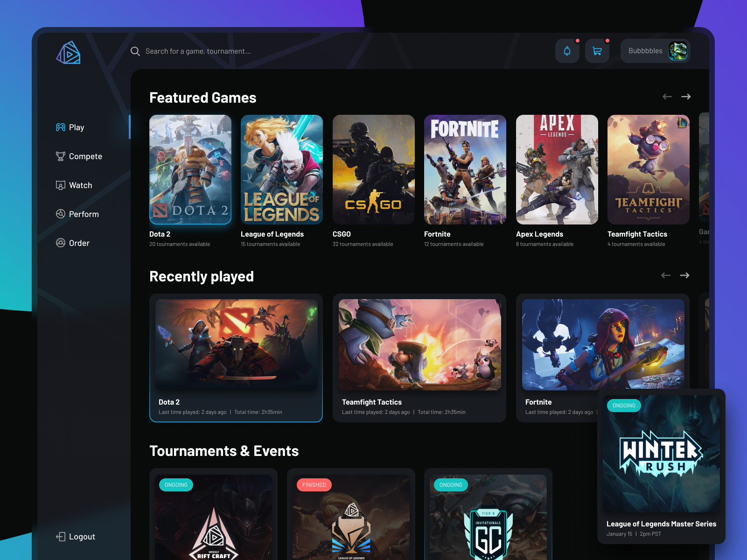Image resolution: width=747 pixels, height=560 pixels.
Task: Click '20 tournaments available' text
Action: (180, 244)
